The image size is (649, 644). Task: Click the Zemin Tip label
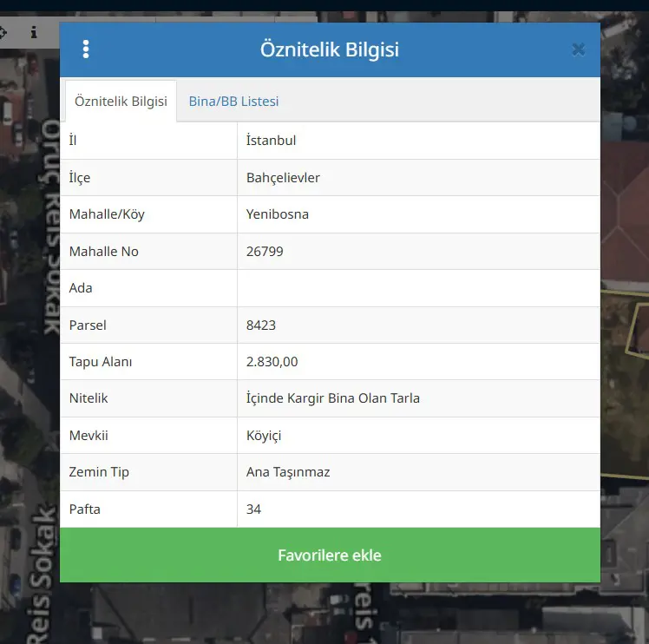[99, 472]
